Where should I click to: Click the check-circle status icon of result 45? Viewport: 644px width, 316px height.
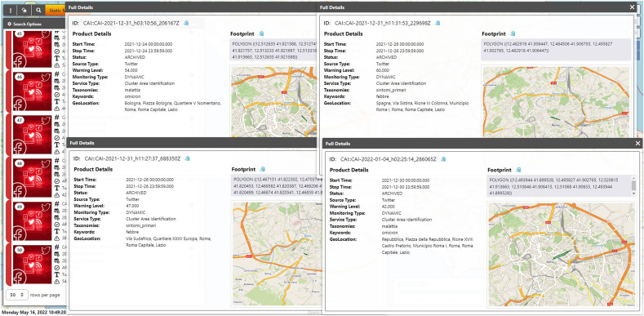coord(57,51)
